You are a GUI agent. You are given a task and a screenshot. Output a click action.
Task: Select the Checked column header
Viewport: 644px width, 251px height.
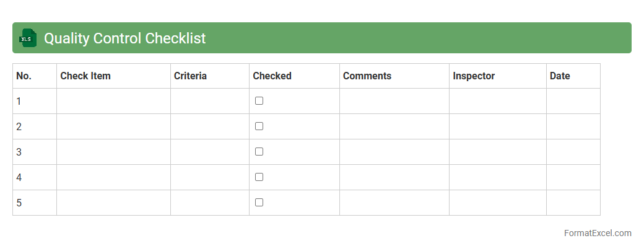[x=272, y=76]
